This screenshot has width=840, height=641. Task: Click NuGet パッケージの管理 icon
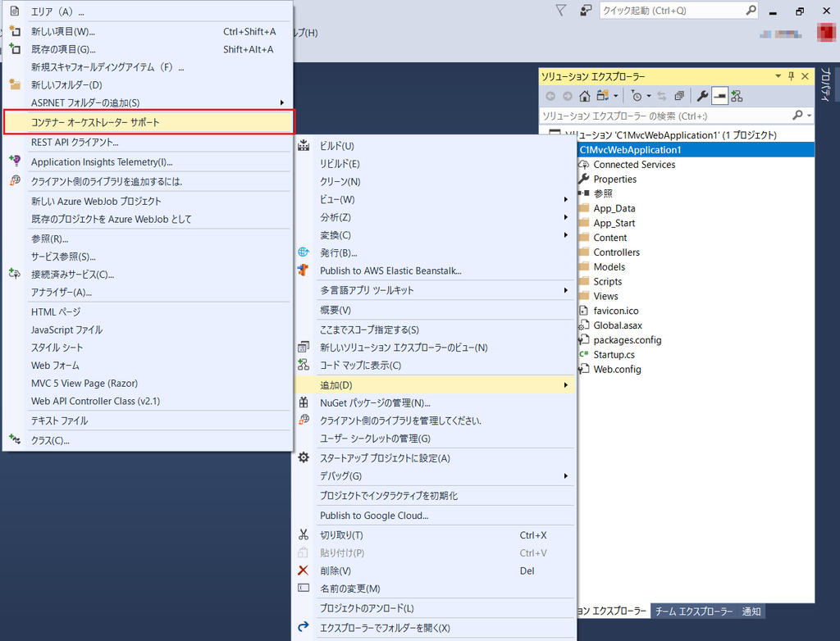pos(304,402)
